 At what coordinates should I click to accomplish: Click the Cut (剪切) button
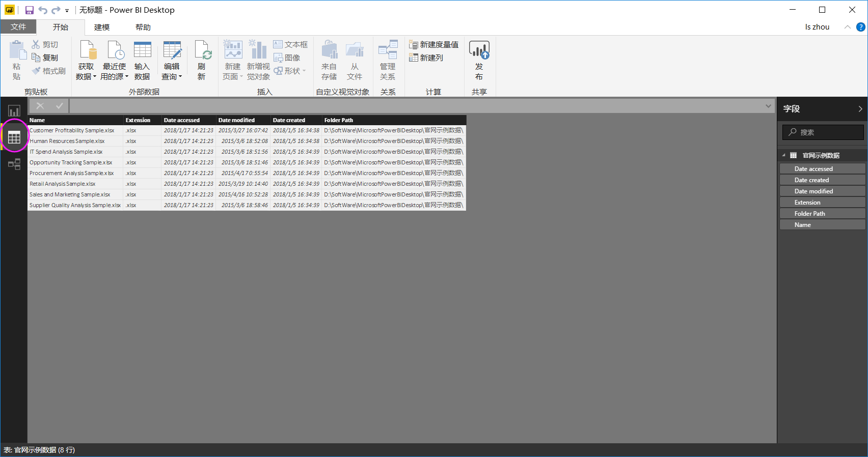point(45,45)
